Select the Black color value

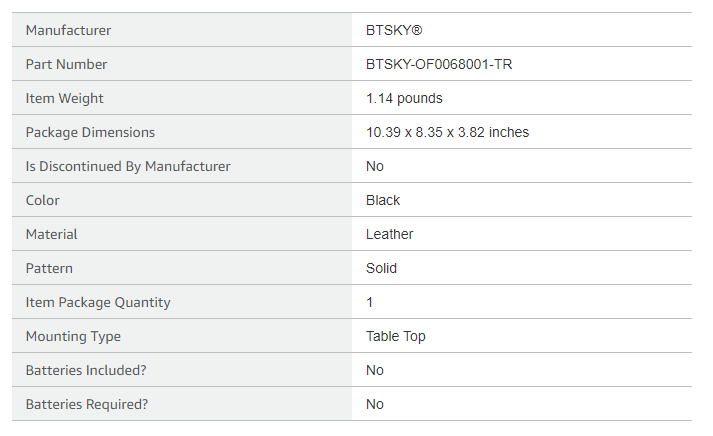383,200
